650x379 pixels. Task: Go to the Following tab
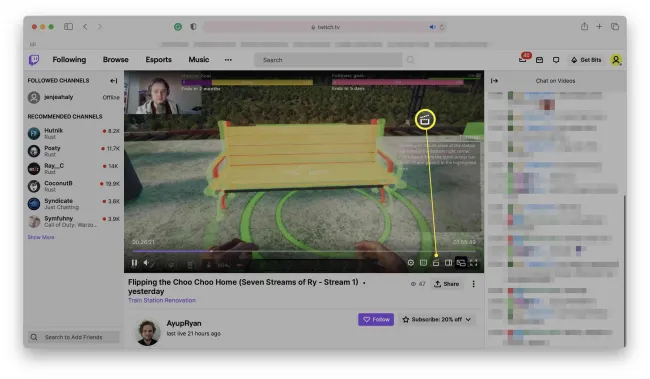[x=69, y=60]
